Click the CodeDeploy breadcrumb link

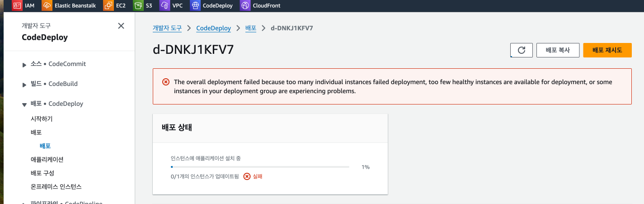tap(213, 28)
